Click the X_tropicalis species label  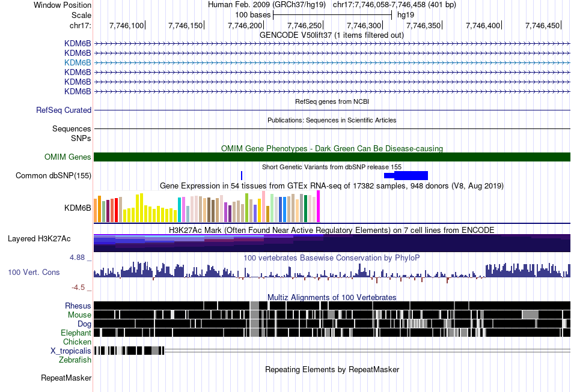(x=71, y=351)
